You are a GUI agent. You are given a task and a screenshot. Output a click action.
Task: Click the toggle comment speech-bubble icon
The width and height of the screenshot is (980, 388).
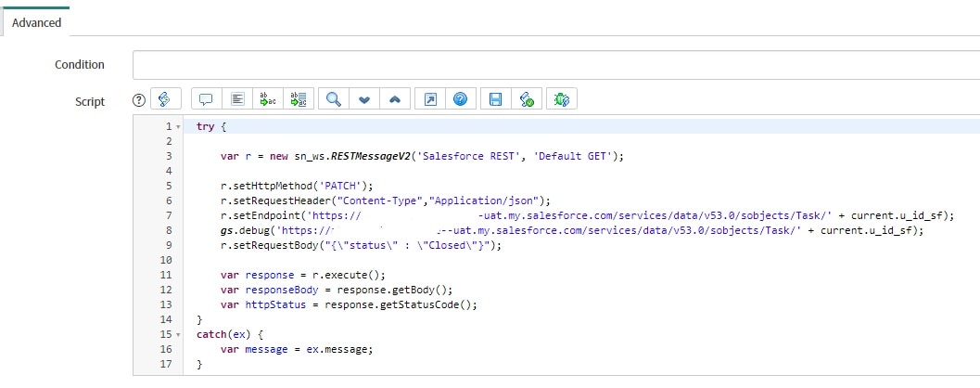(206, 100)
